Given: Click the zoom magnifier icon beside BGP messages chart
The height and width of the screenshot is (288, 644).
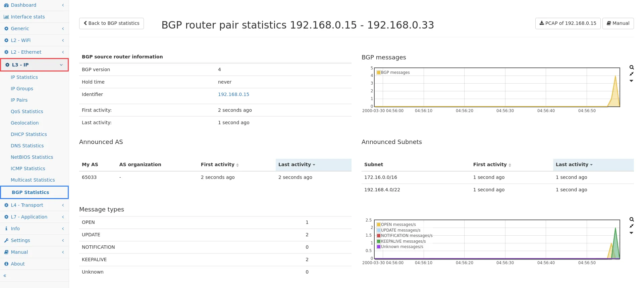Looking at the screenshot, I should click(632, 67).
